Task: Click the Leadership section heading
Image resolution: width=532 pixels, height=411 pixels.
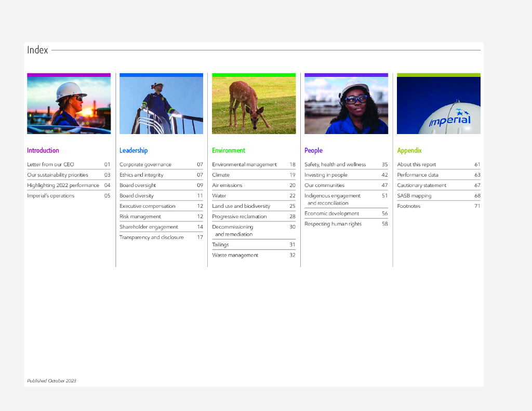Action: click(x=134, y=151)
